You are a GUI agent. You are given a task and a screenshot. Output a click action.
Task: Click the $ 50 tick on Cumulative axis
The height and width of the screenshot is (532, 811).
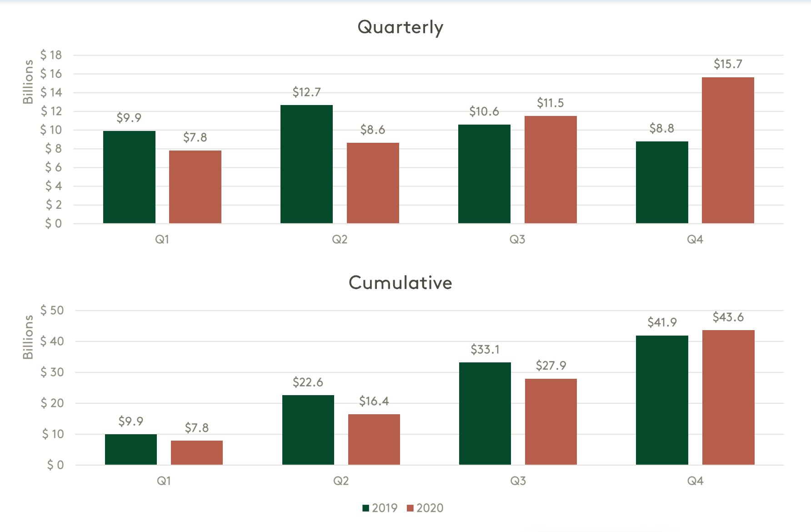tap(52, 311)
